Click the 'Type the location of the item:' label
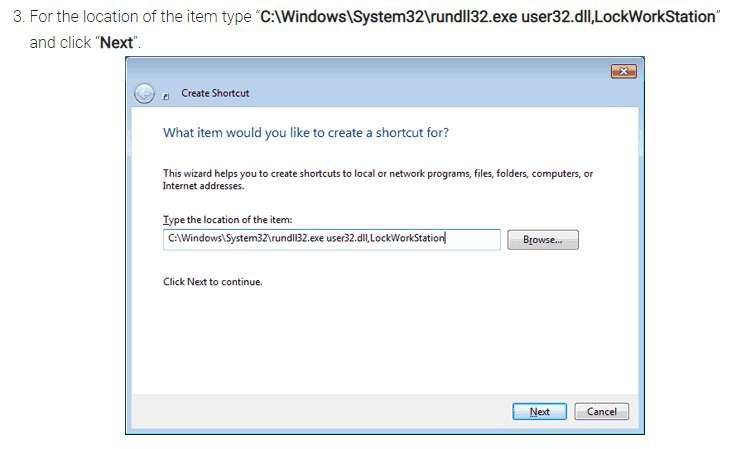Image resolution: width=729 pixels, height=449 pixels. tap(227, 220)
